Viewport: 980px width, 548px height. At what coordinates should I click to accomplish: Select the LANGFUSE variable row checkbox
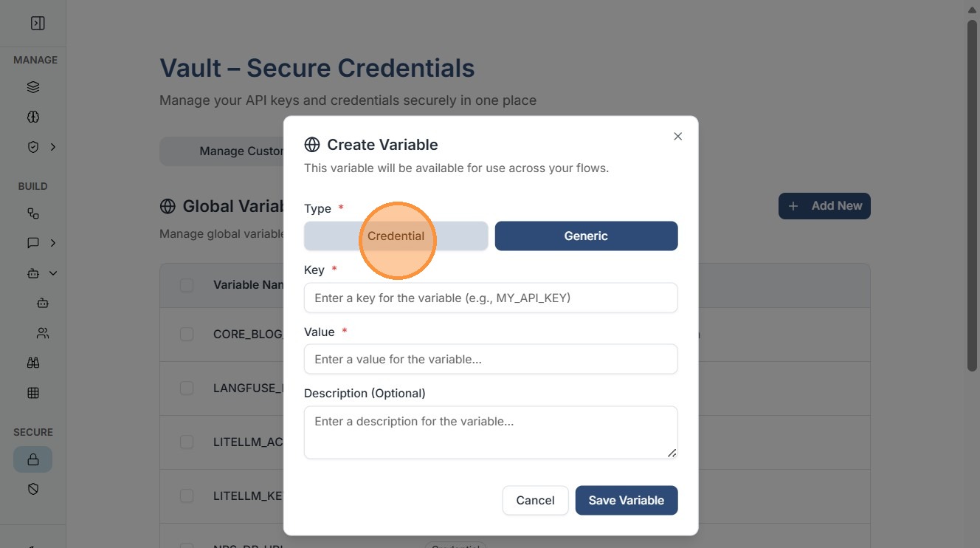click(187, 388)
